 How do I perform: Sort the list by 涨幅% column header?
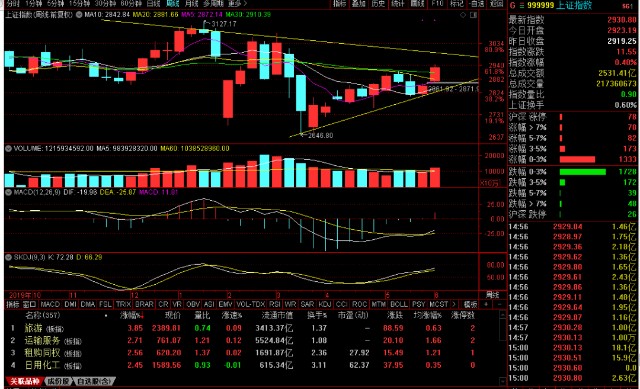[x=131, y=315]
